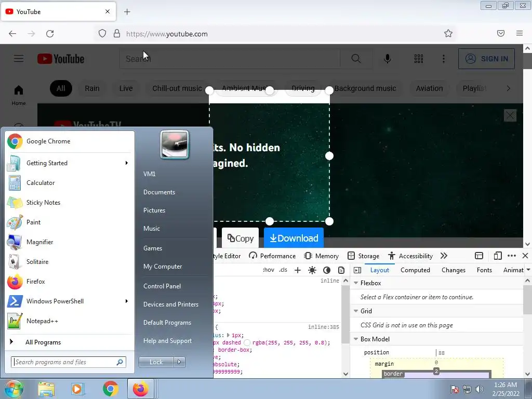
Task: Click the Lock button
Action: [156, 362]
